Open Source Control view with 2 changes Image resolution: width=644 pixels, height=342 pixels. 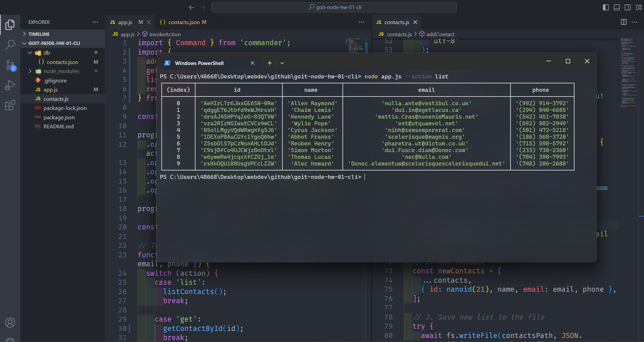tap(10, 65)
